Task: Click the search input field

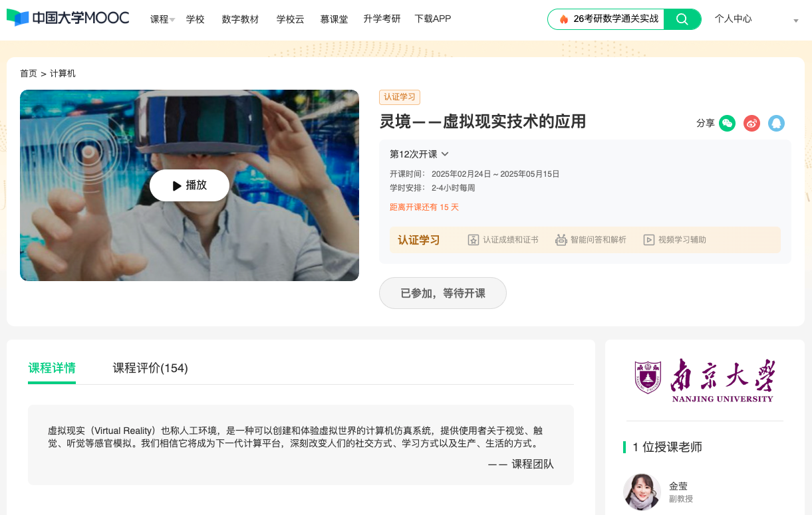Action: click(x=612, y=19)
